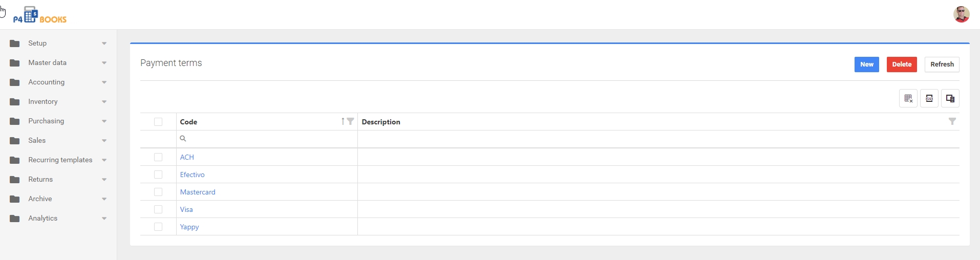Image resolution: width=980 pixels, height=260 pixels.
Task: Click the P4 Books logo
Action: click(x=40, y=15)
